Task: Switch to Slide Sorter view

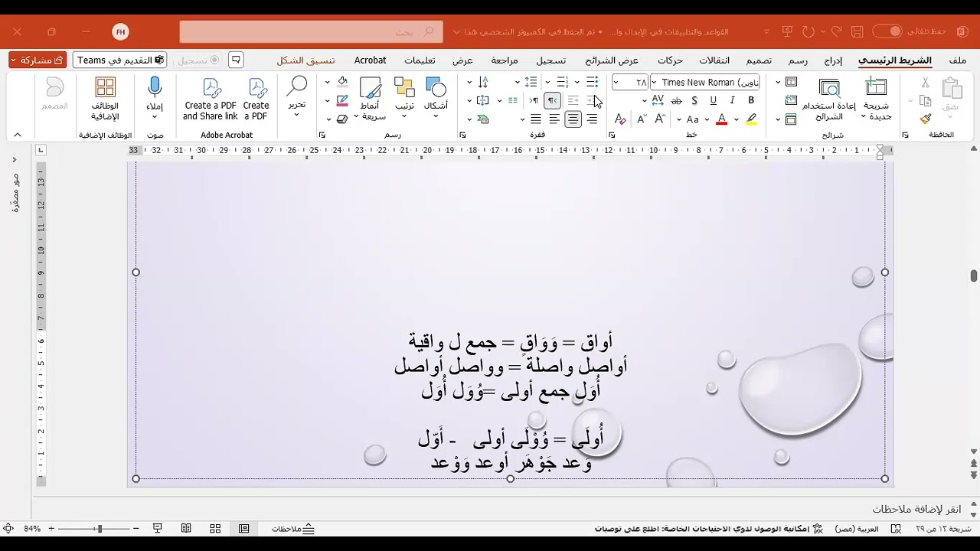Action: [x=215, y=529]
